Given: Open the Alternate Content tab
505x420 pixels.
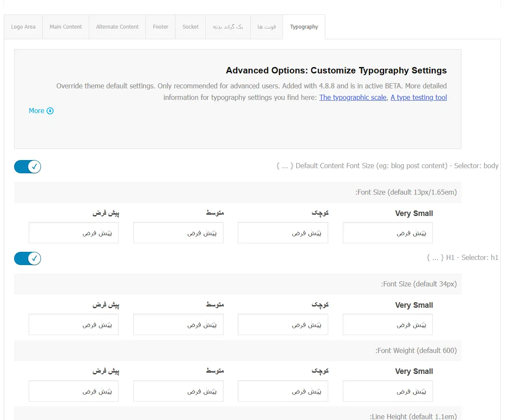Looking at the screenshot, I should click(117, 27).
